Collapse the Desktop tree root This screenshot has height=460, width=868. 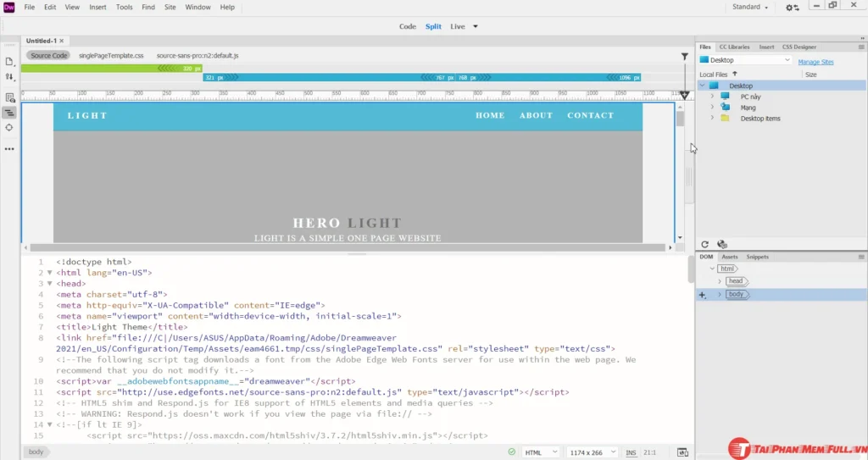pyautogui.click(x=703, y=86)
